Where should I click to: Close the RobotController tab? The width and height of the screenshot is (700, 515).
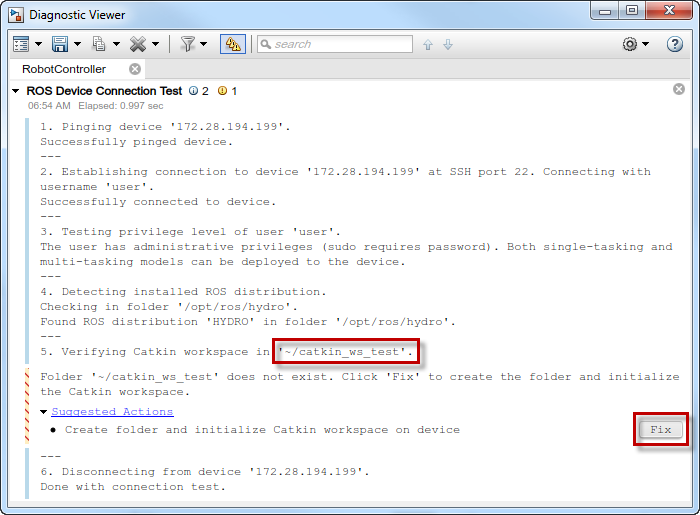coord(135,69)
